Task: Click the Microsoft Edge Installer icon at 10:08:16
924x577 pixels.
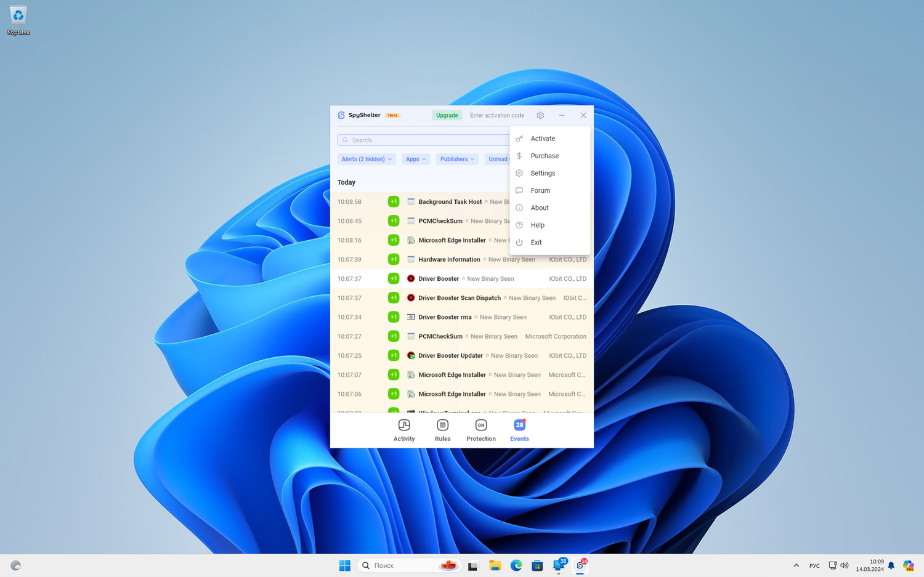Action: 411,240
